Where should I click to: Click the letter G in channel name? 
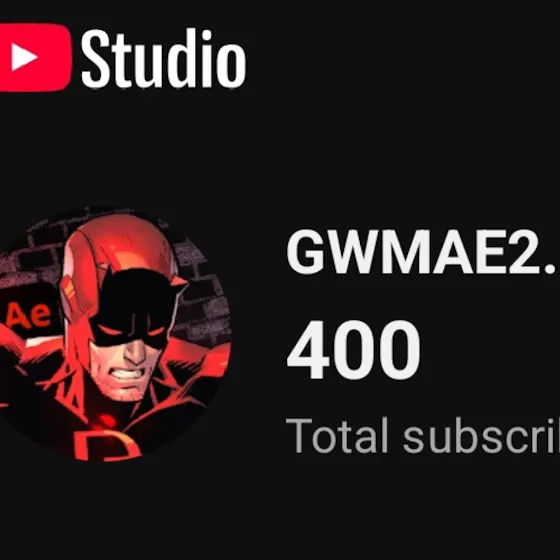pyautogui.click(x=306, y=252)
